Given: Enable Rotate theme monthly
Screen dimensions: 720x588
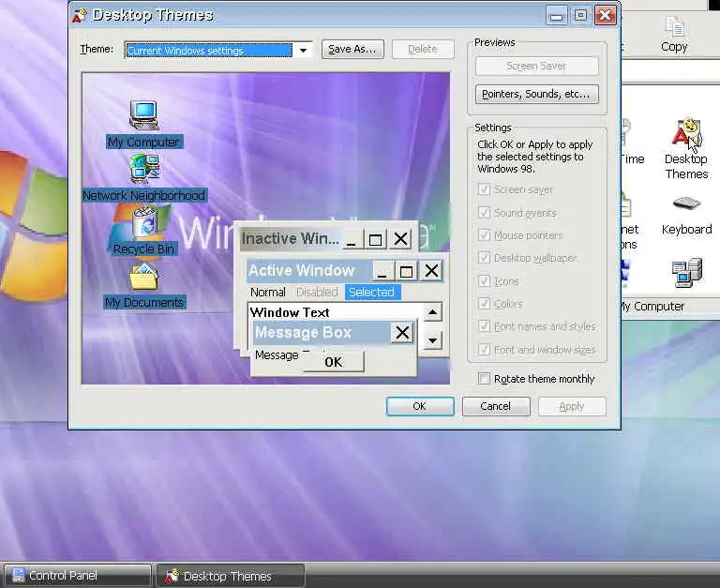Looking at the screenshot, I should [x=484, y=378].
